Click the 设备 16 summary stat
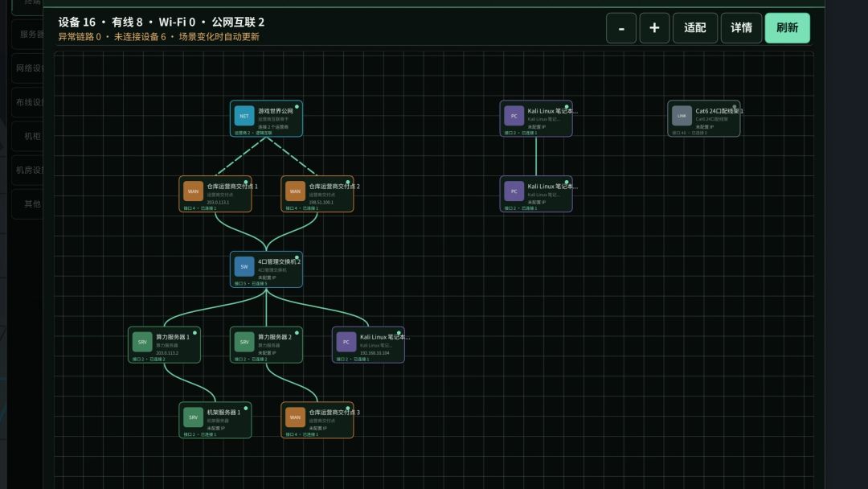This screenshot has height=489, width=868. pos(77,23)
